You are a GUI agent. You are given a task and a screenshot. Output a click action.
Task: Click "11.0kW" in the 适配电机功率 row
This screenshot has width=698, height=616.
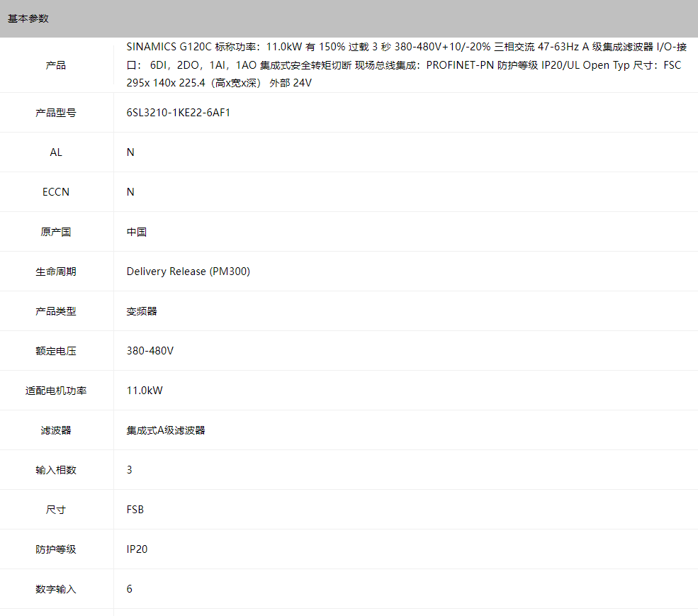[145, 391]
